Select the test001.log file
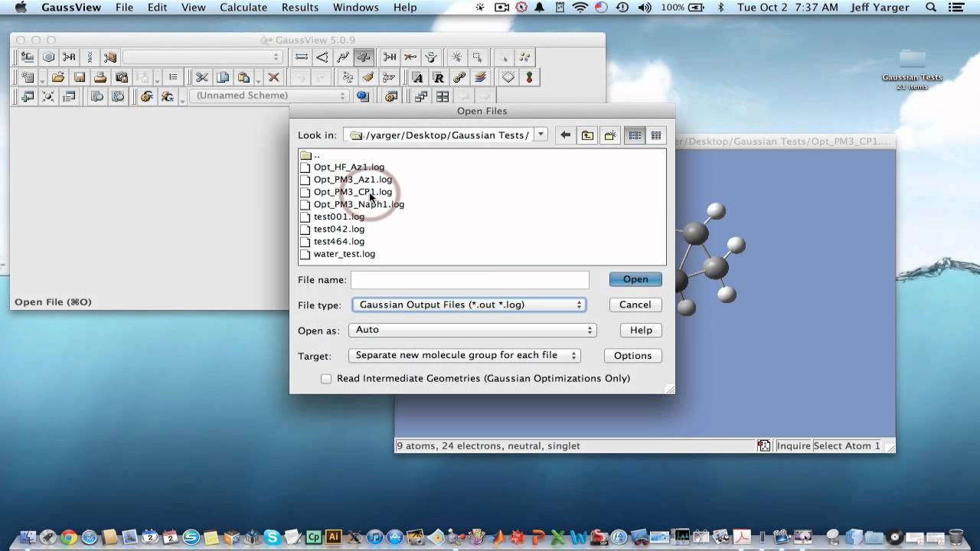980x551 pixels. click(x=339, y=217)
